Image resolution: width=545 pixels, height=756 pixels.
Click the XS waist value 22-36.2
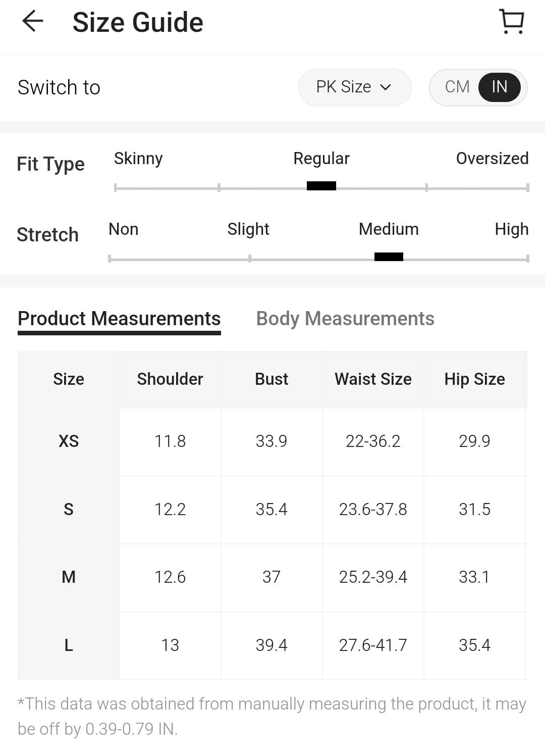coord(373,441)
